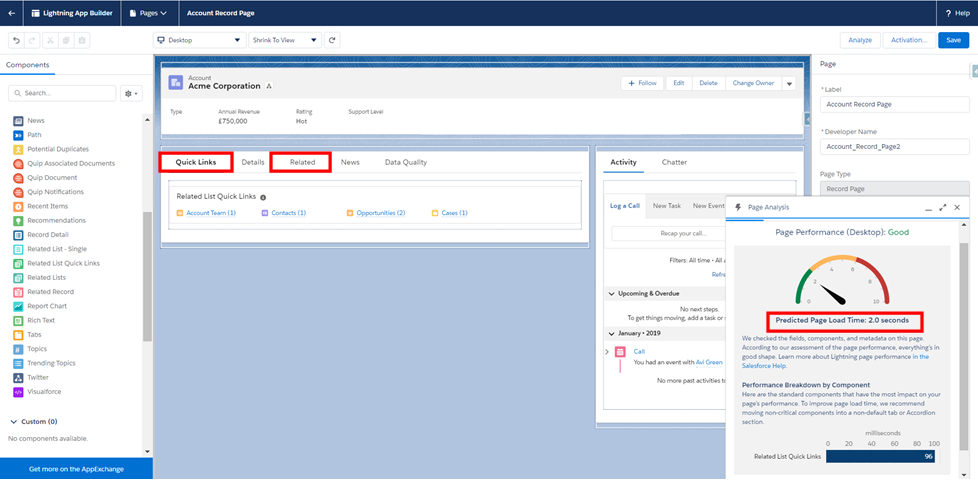Click Related List Quick Links info icon

(263, 197)
